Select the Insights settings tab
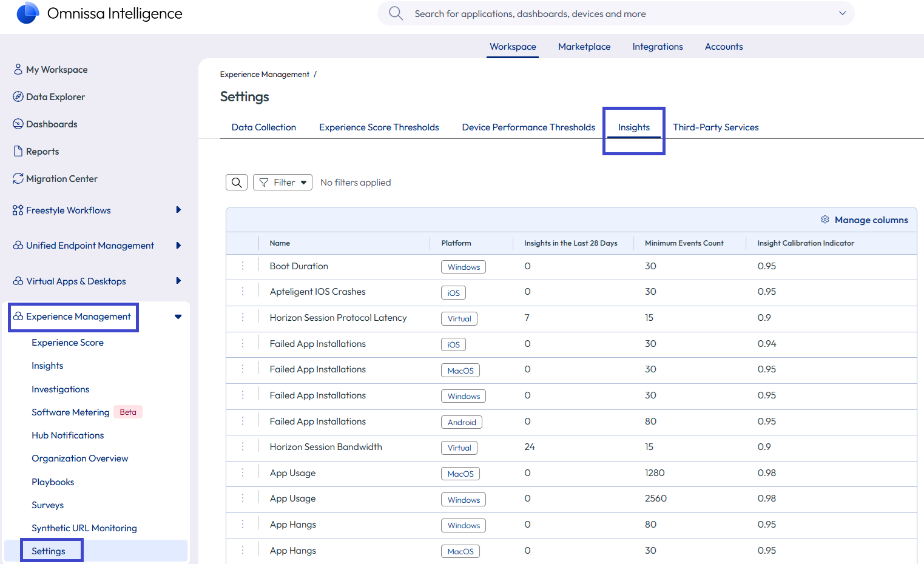Image resolution: width=924 pixels, height=564 pixels. pyautogui.click(x=634, y=127)
